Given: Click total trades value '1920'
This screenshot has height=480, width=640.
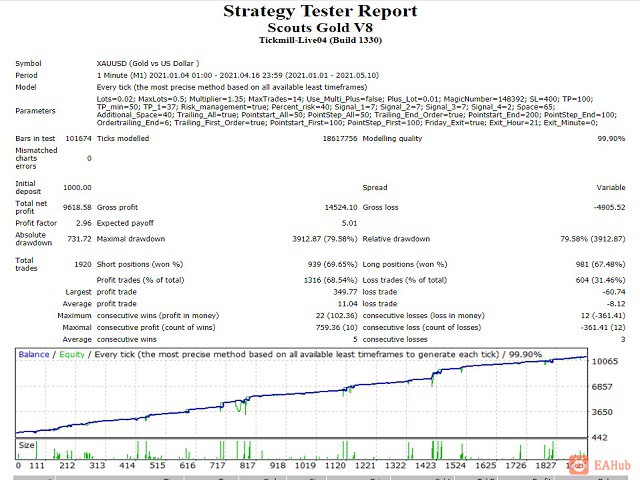Looking at the screenshot, I should 83,264.
